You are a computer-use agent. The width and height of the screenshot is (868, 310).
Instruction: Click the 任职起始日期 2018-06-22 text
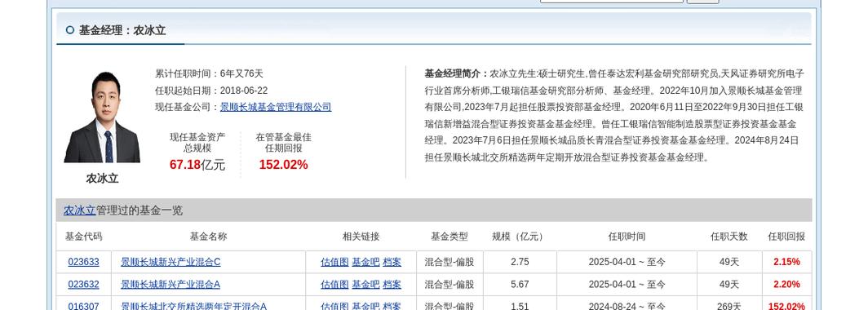[211, 91]
